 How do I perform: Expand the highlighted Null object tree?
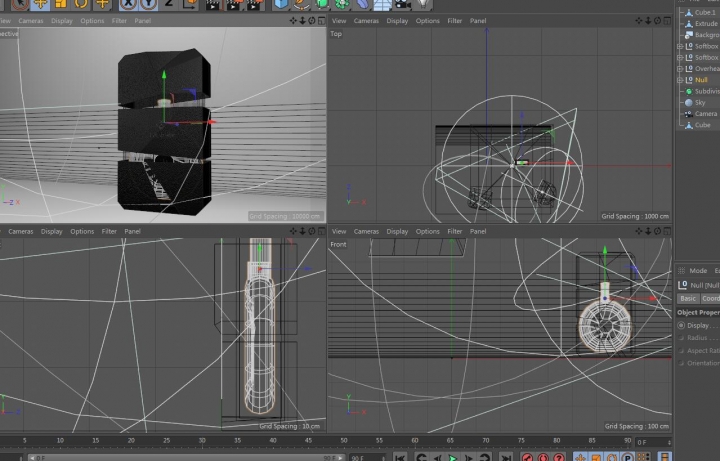pyautogui.click(x=680, y=80)
